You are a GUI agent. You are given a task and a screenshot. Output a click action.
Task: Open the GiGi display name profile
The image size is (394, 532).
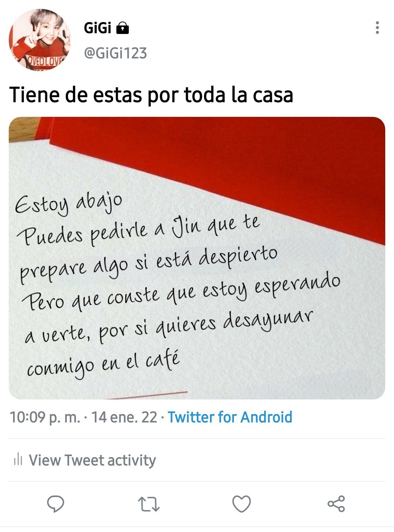click(97, 28)
